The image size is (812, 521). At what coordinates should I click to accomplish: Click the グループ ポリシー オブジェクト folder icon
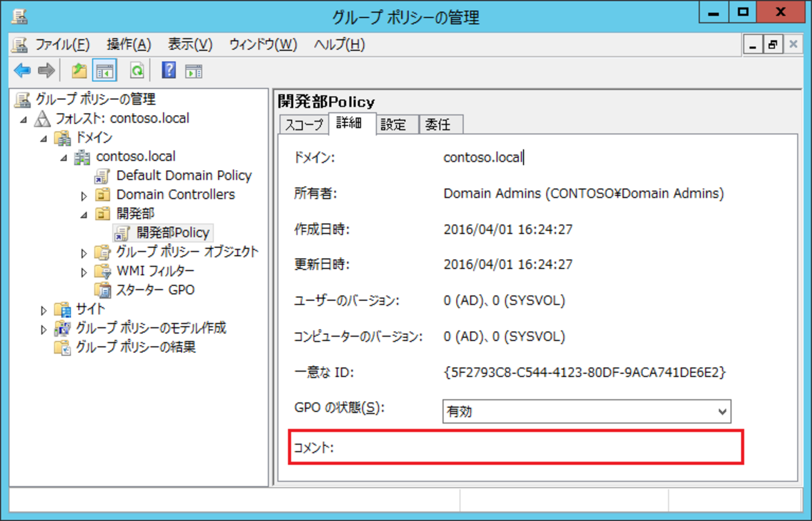[103, 252]
